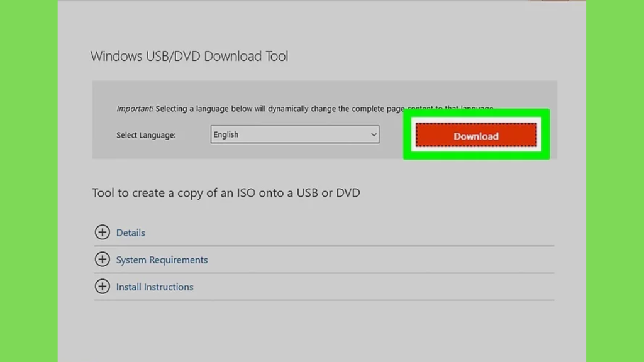
Task: Expand System Requirements via its plus icon
Action: click(103, 260)
